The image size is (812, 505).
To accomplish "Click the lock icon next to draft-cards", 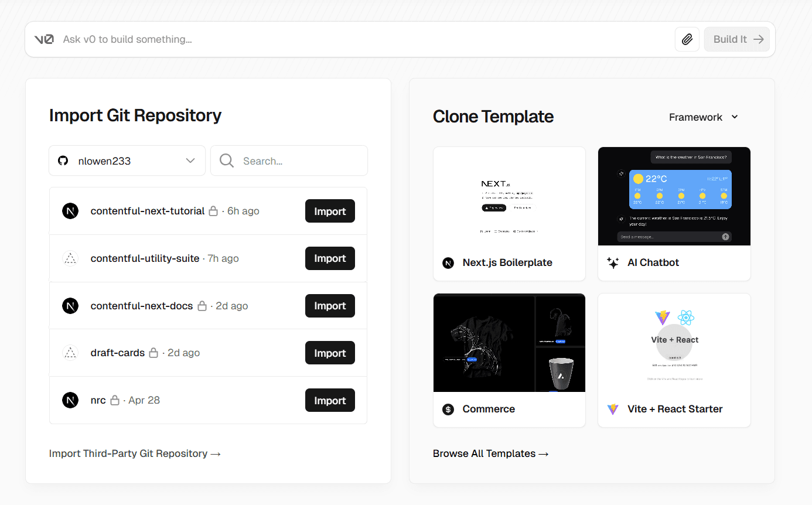I will click(153, 353).
